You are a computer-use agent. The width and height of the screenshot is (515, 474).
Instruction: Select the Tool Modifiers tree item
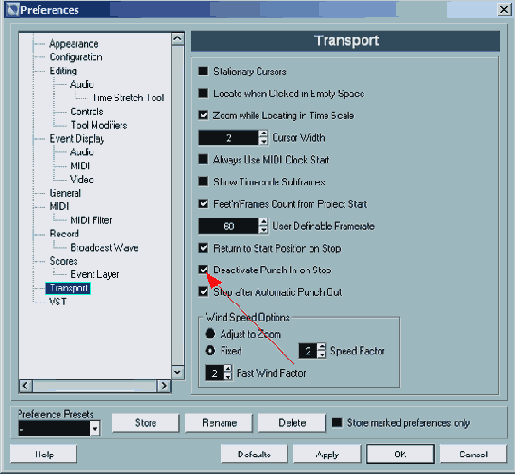pos(99,125)
